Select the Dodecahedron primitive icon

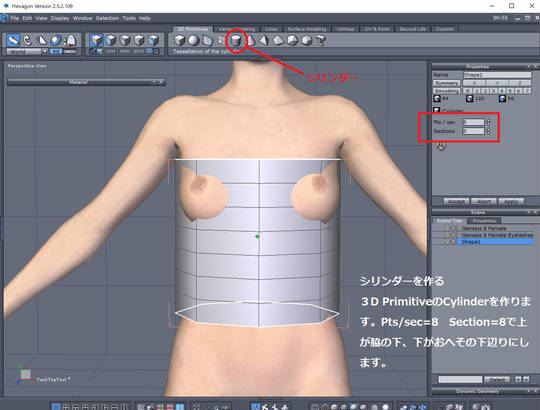292,41
